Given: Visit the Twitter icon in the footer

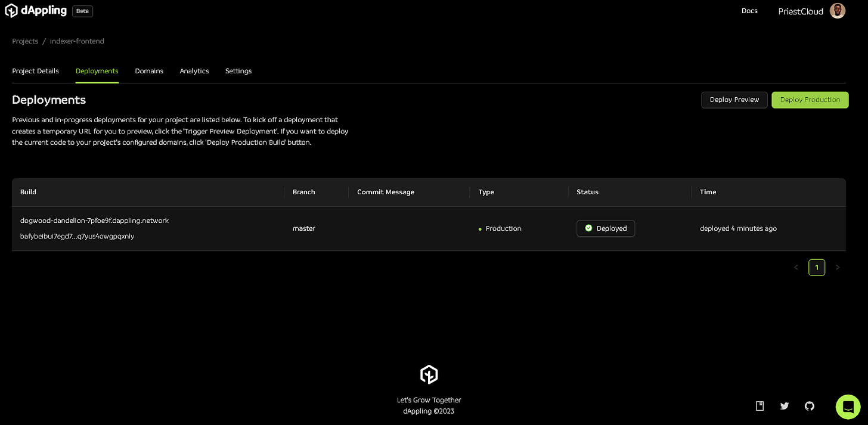Looking at the screenshot, I should (x=785, y=406).
